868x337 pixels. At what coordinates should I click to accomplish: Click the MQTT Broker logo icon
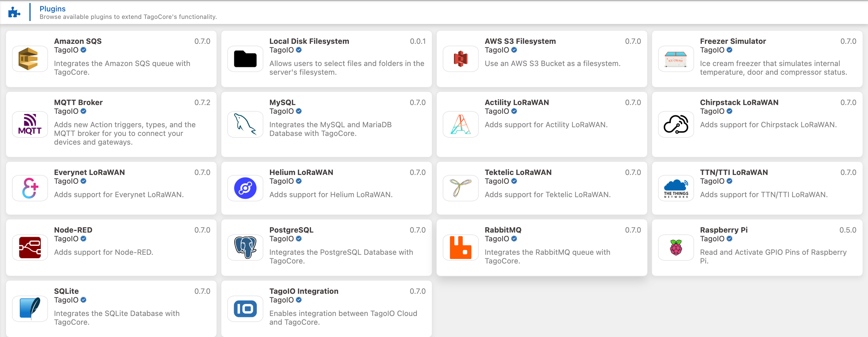30,124
